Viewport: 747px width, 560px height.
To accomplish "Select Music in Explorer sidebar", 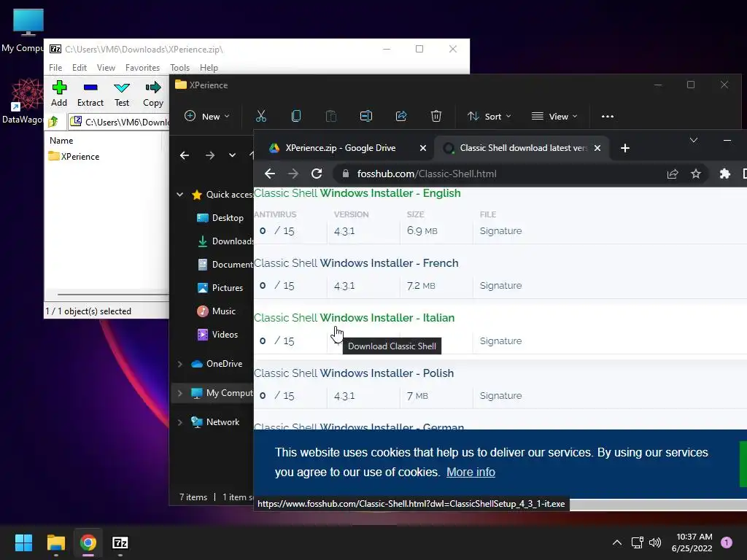I will point(216,311).
